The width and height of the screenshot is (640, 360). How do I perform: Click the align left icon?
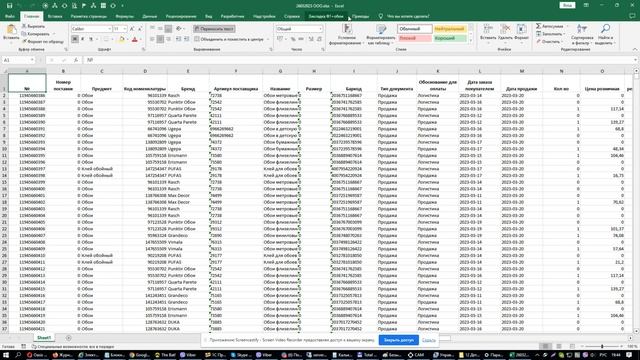click(152, 39)
